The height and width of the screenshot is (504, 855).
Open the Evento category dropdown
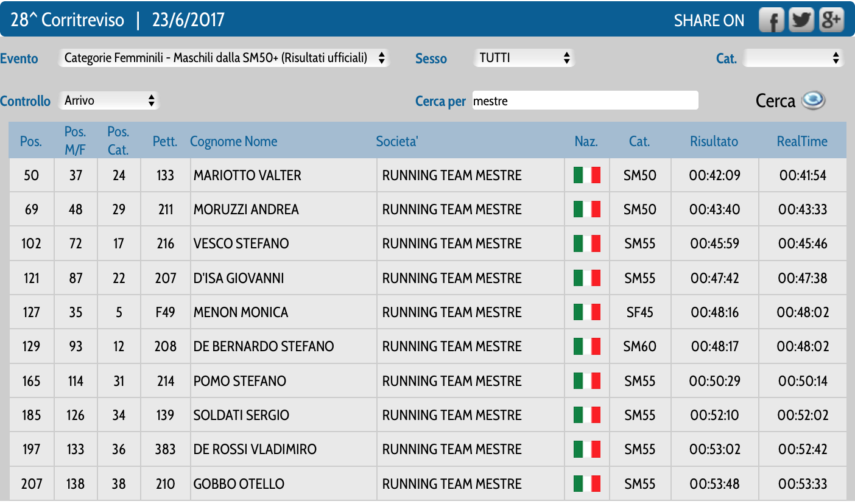(x=224, y=58)
